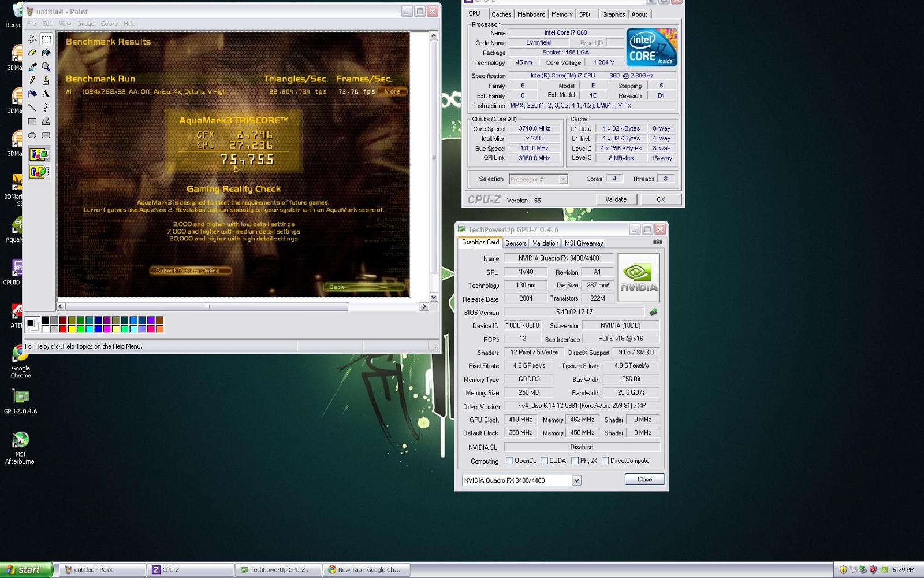Choose the Polygon shape tool
This screenshot has height=578, width=924.
[46, 121]
